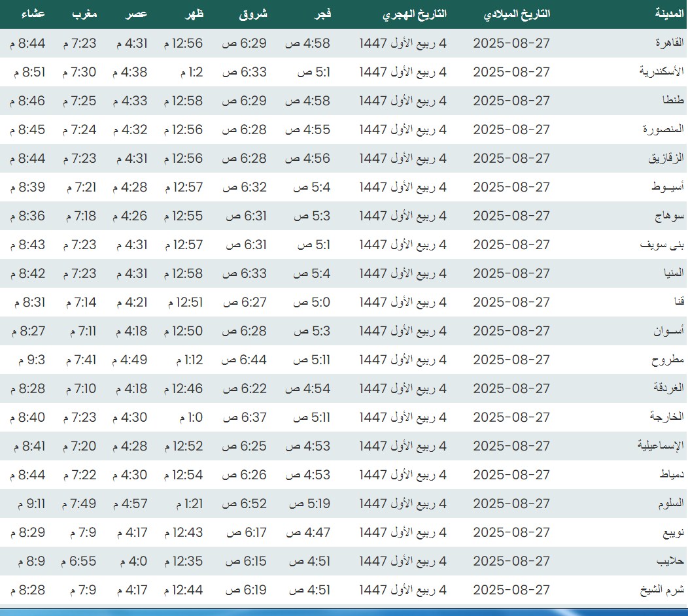Click the 6:55 م Maghrib time for حلايب
The image size is (688, 616).
(79, 561)
